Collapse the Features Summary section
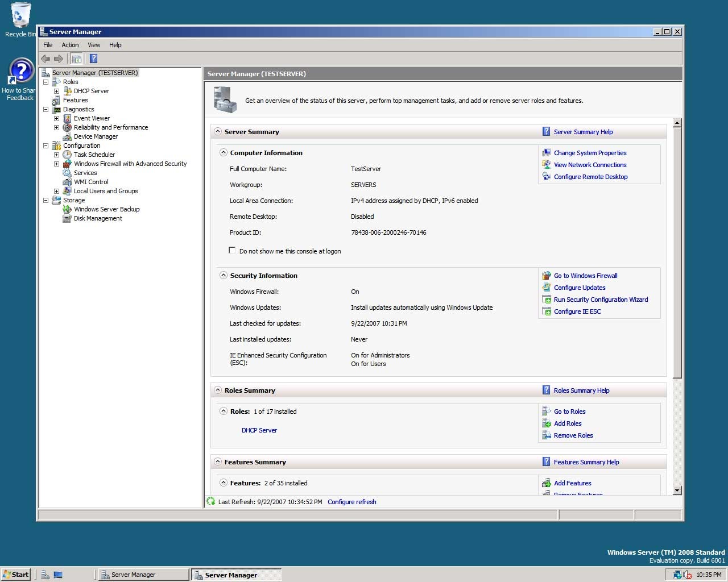This screenshot has height=582, width=728. 218,462
